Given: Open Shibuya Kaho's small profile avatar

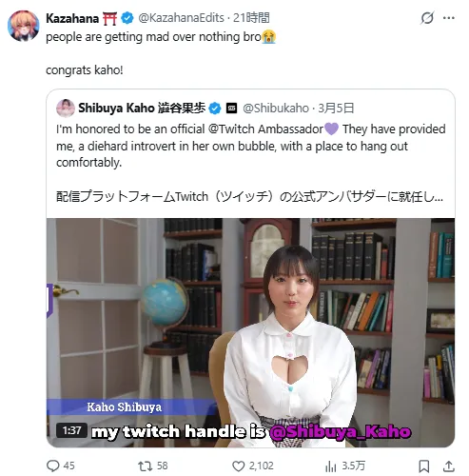Looking at the screenshot, I should [66, 108].
